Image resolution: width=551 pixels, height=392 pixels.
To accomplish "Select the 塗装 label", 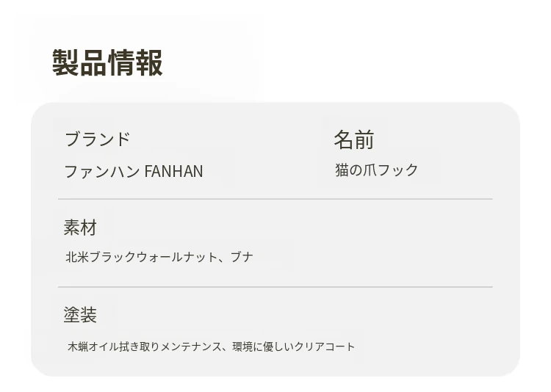I will [x=80, y=315].
